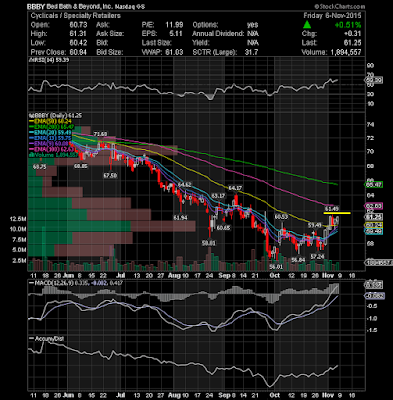This screenshot has width=393, height=400.
Task: Click the 61.94 low price label
Action: tap(180, 218)
